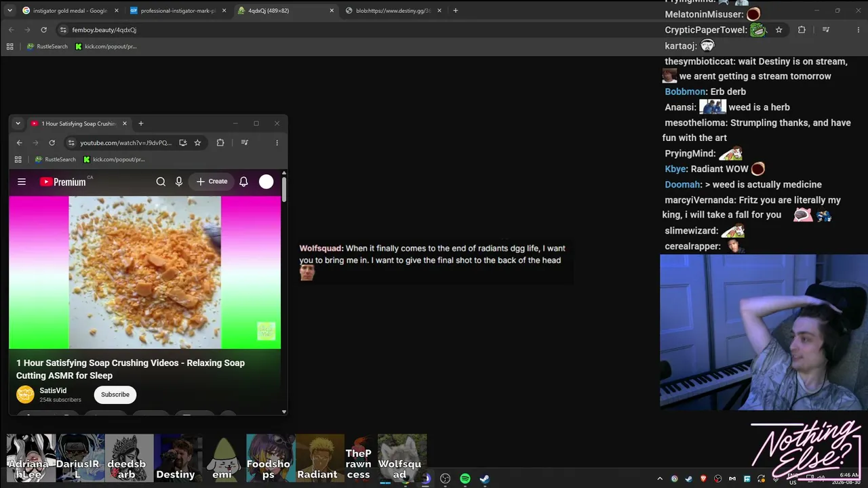Open Spotify from the taskbar

click(465, 479)
